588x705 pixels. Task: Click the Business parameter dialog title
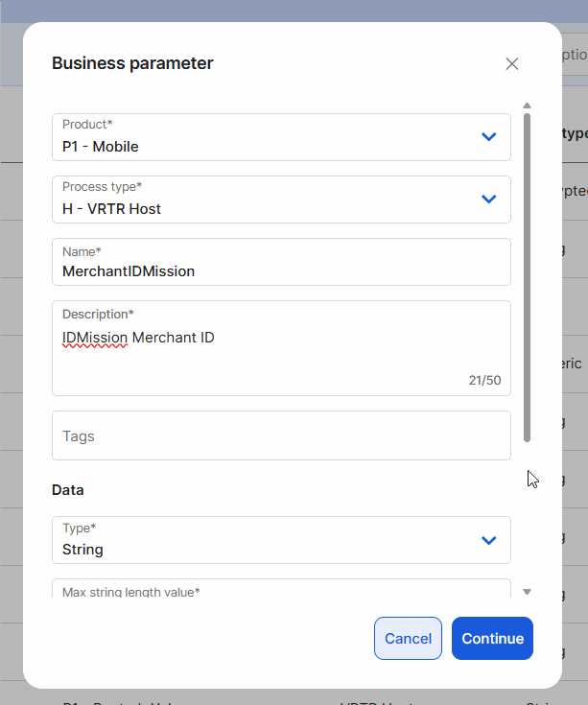(132, 63)
